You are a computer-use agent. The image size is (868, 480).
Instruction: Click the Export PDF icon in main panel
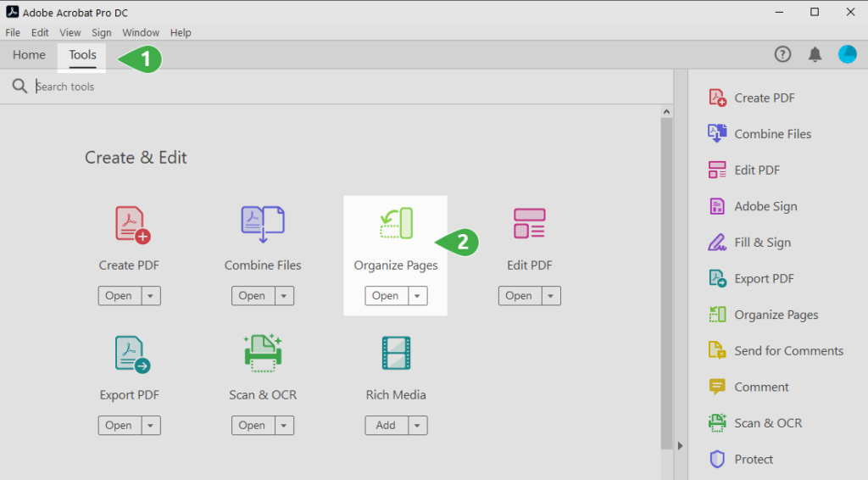coord(132,354)
